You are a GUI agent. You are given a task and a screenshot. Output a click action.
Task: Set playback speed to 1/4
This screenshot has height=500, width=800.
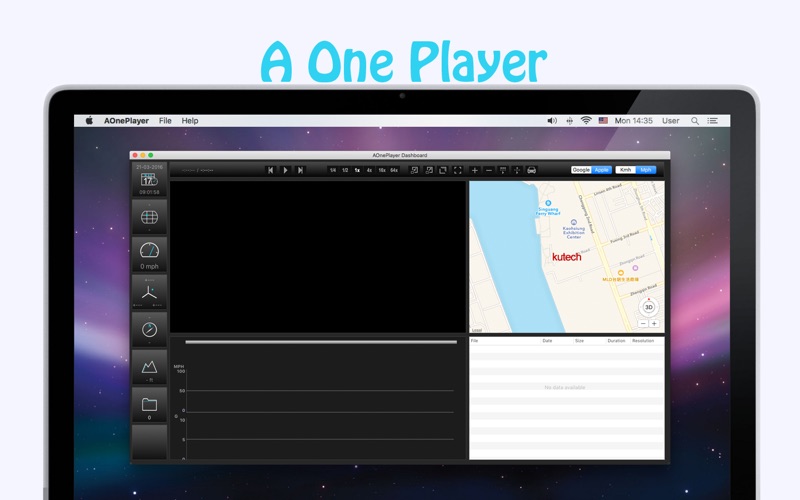coord(333,170)
